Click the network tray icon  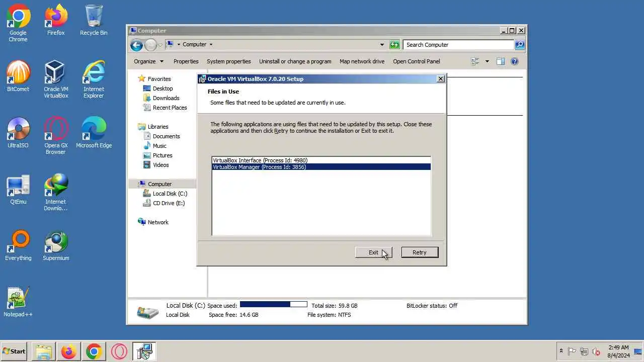pos(584,351)
